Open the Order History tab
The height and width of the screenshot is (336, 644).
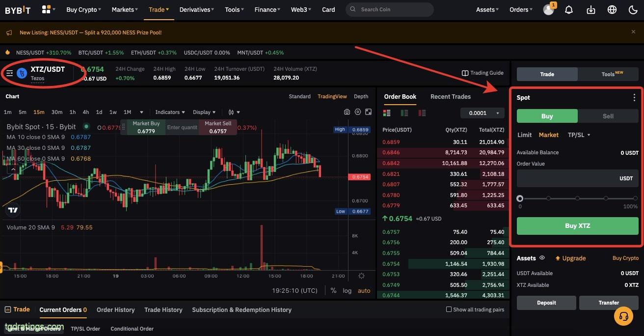coord(115,309)
